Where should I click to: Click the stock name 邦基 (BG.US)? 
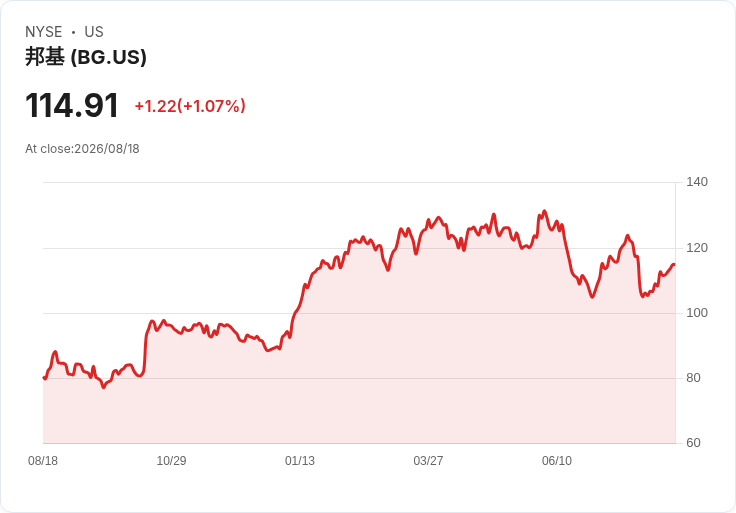point(86,57)
